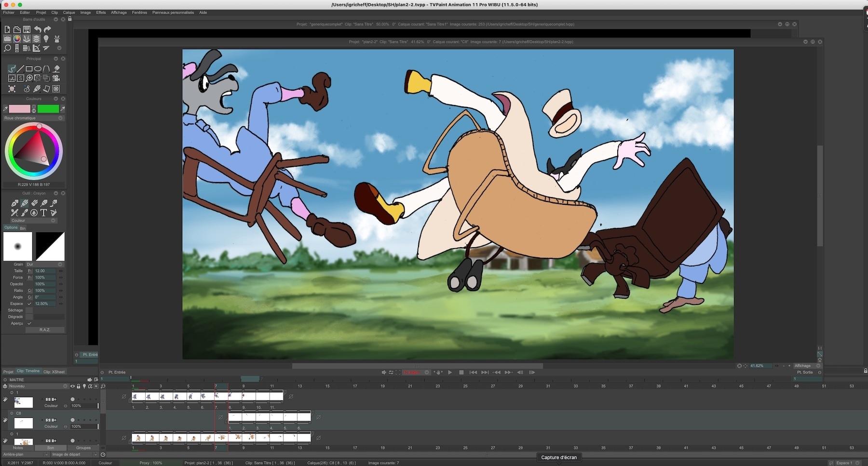Click the layers stack icon in toolbar
Viewport: 868px width, 466px height.
(36, 39)
